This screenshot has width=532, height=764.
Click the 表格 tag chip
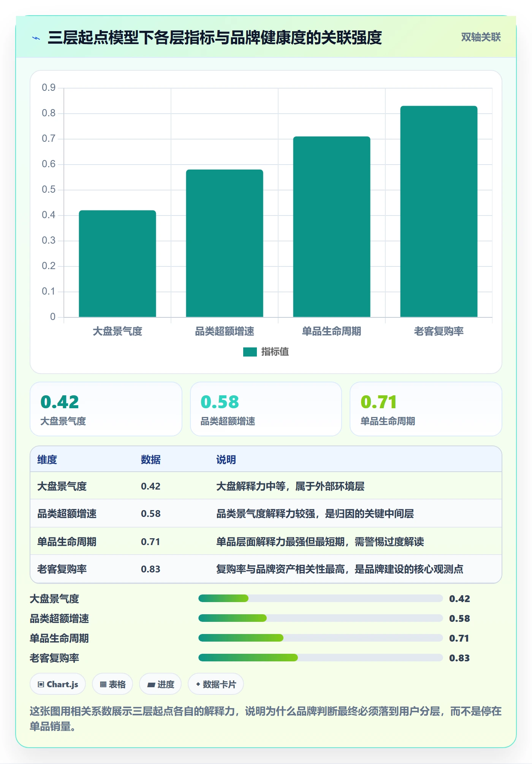click(x=112, y=684)
